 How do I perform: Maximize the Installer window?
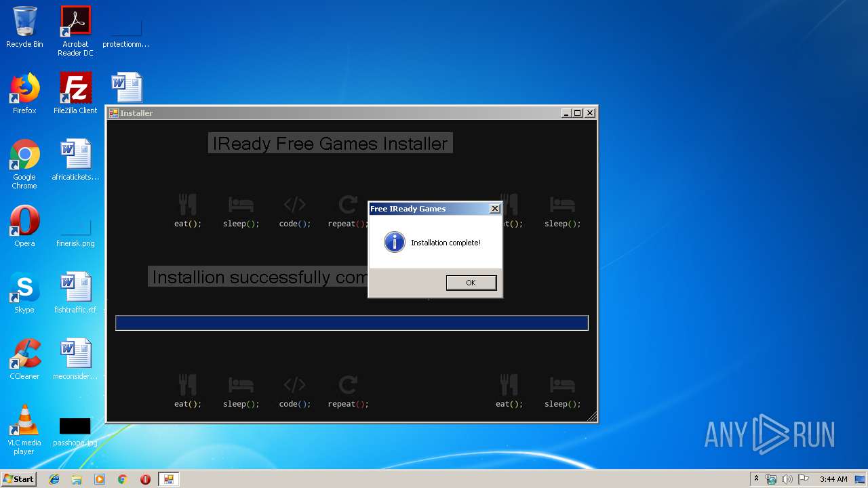pos(577,113)
